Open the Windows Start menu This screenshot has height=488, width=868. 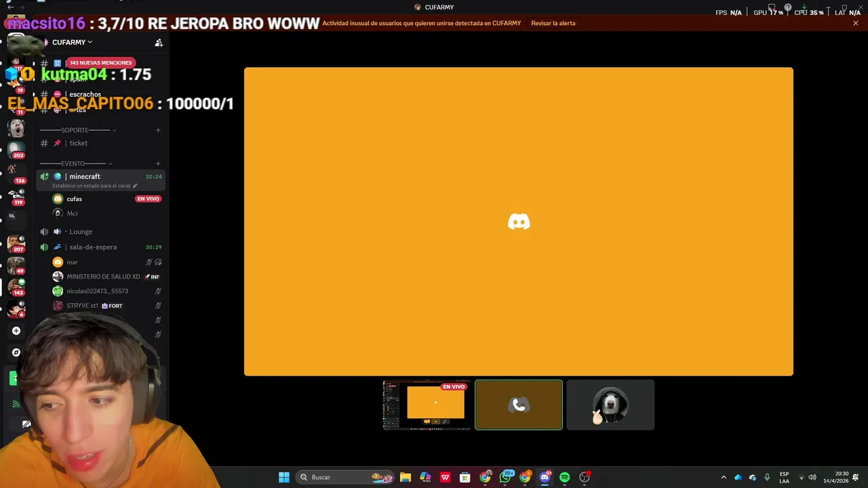284,477
